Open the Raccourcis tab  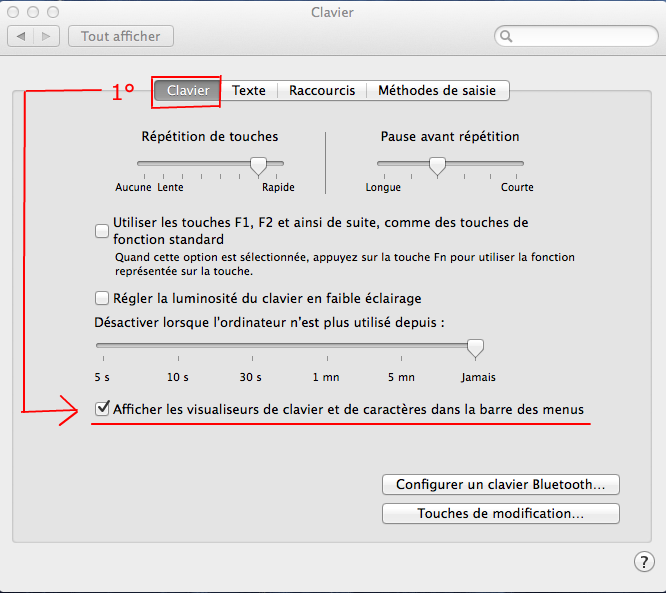pos(322,90)
